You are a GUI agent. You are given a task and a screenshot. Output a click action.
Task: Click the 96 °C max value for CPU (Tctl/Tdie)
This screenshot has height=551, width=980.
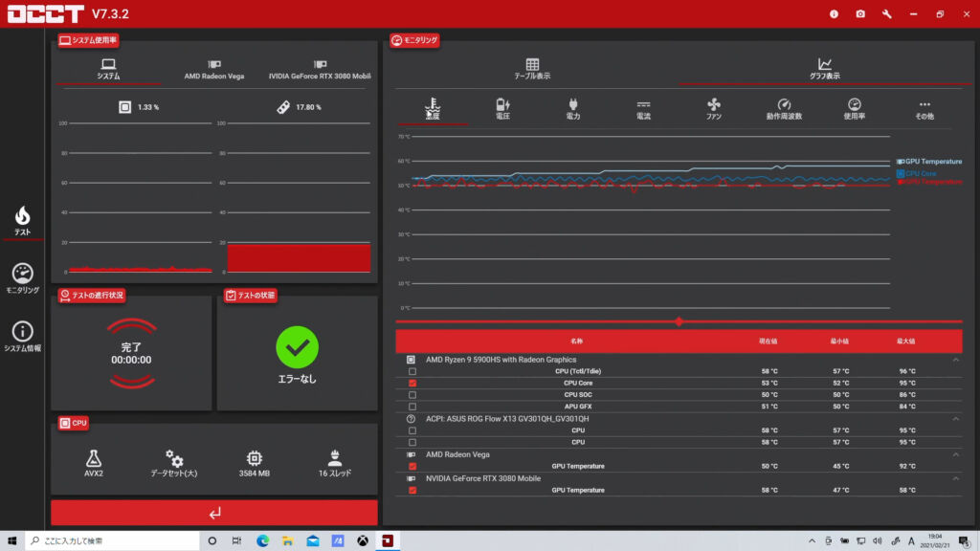(x=907, y=371)
